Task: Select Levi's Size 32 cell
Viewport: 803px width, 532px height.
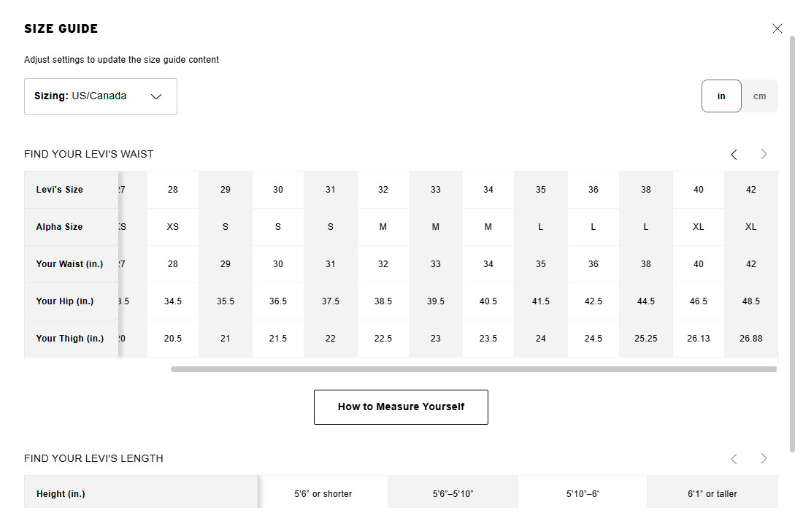Action: pos(383,190)
